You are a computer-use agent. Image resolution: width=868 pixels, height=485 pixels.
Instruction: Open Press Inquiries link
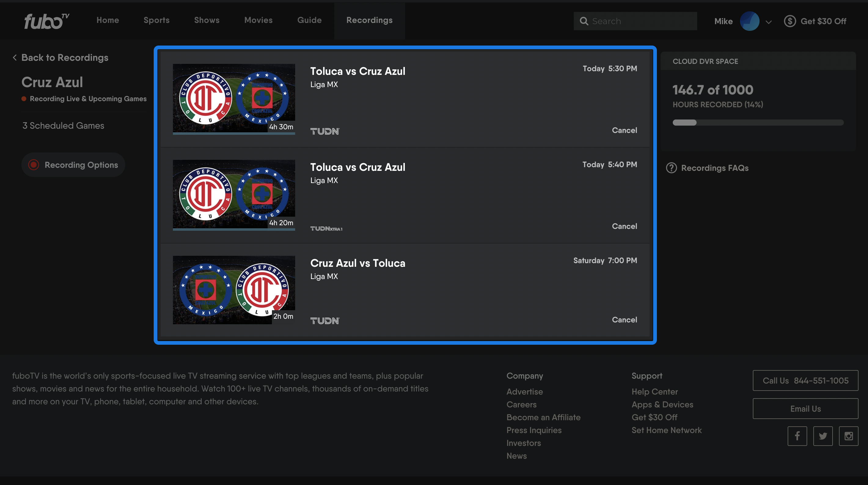[534, 430]
